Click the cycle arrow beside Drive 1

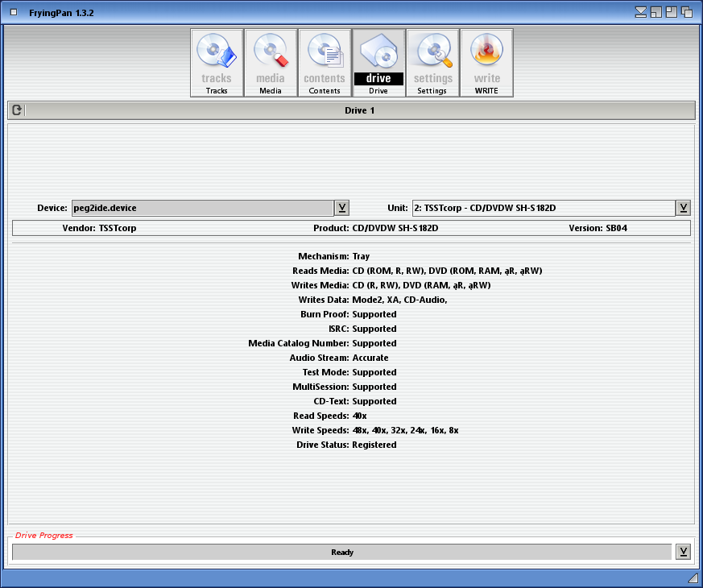17,110
